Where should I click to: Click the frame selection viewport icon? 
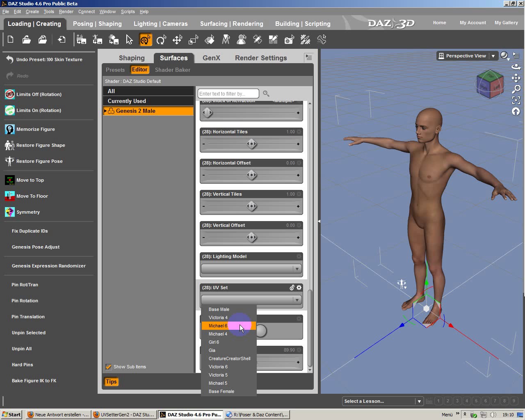pos(516,100)
